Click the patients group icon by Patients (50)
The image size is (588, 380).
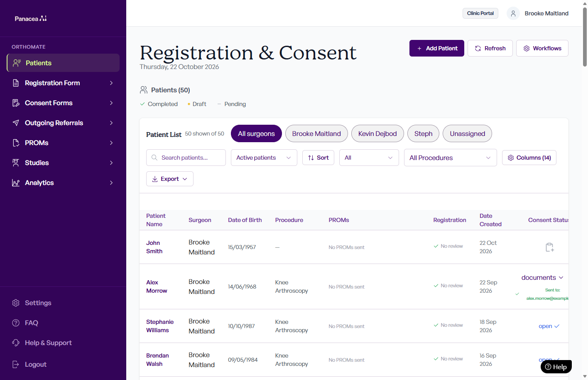(x=144, y=90)
